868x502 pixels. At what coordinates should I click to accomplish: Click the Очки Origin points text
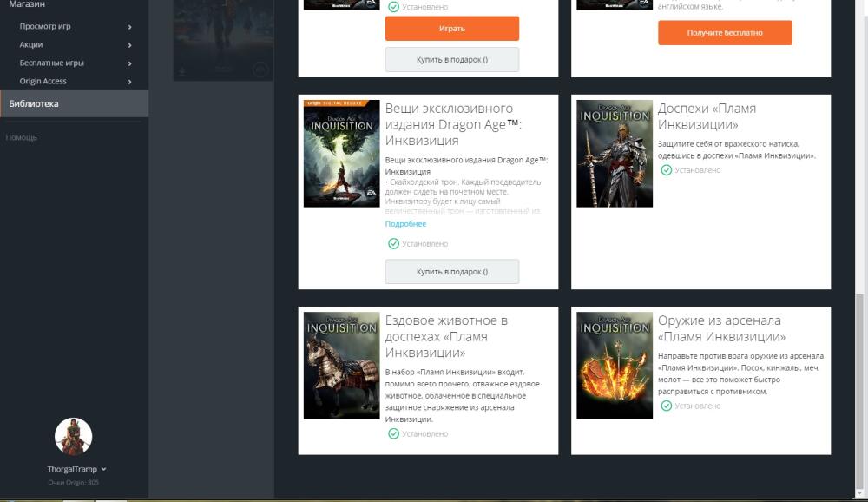tap(73, 482)
